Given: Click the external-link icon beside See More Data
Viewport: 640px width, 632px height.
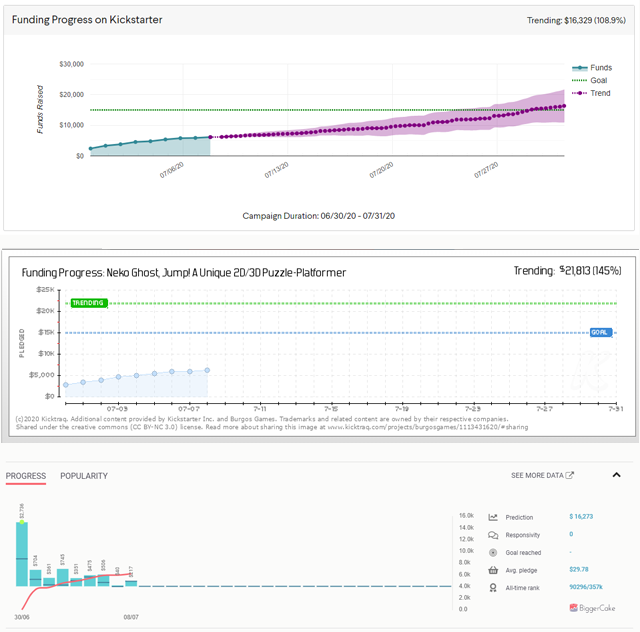Looking at the screenshot, I should pyautogui.click(x=569, y=475).
